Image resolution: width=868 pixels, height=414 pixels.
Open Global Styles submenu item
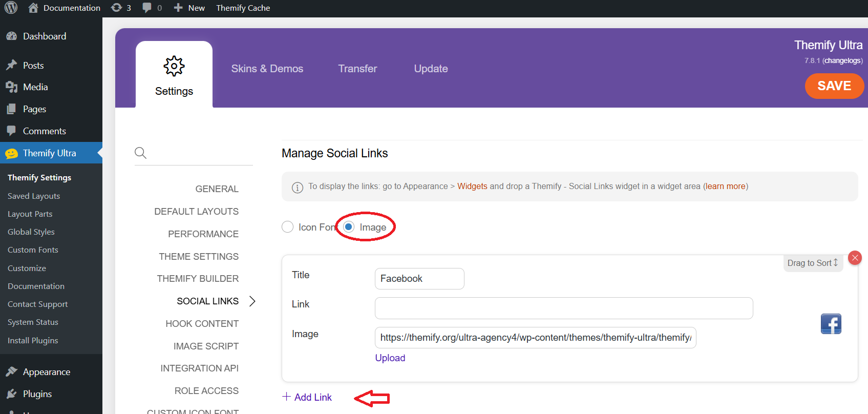pyautogui.click(x=31, y=232)
